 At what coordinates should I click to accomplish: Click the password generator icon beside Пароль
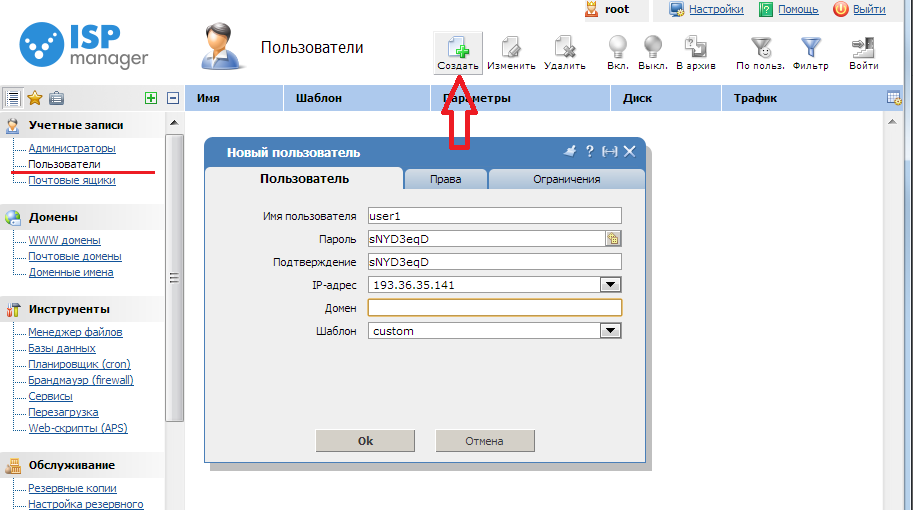click(x=613, y=238)
